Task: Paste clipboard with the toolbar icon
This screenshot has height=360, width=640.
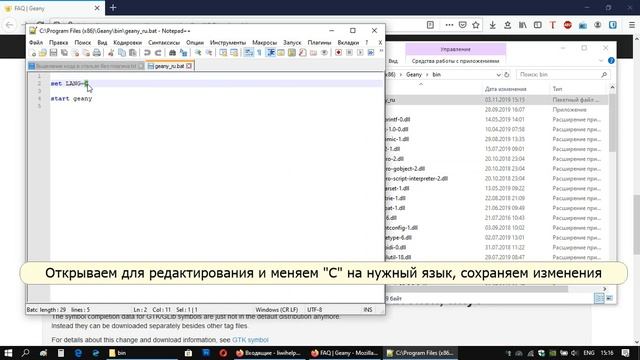Action: 133,53
